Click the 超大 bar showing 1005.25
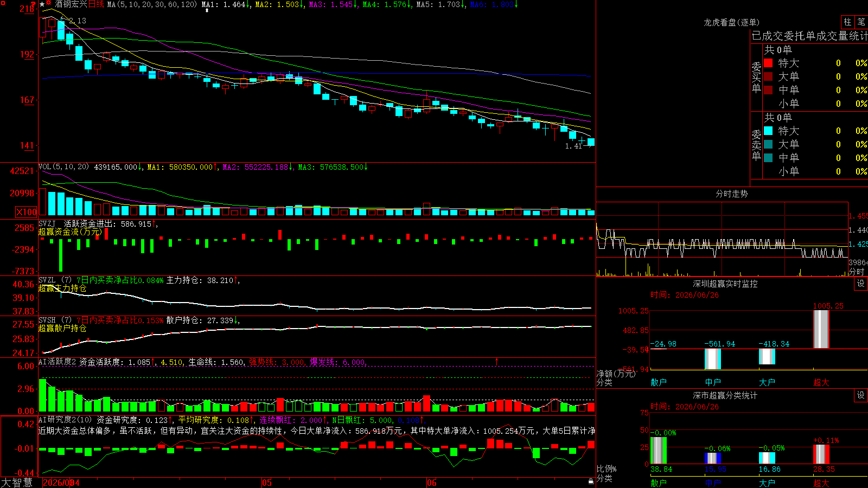 (821, 329)
